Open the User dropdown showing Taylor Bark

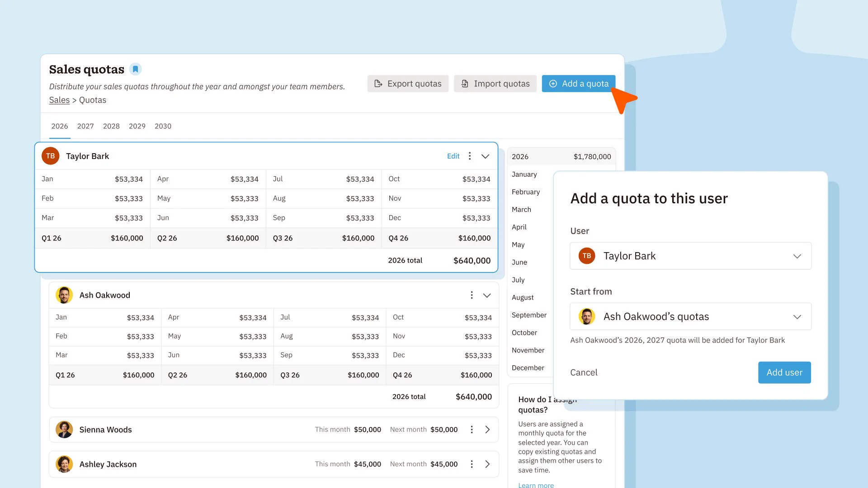pyautogui.click(x=690, y=256)
